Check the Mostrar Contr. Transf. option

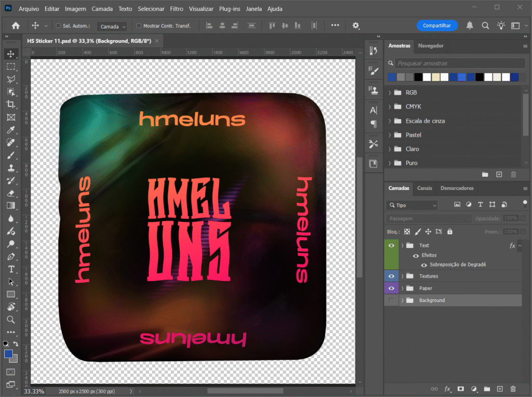click(x=139, y=25)
